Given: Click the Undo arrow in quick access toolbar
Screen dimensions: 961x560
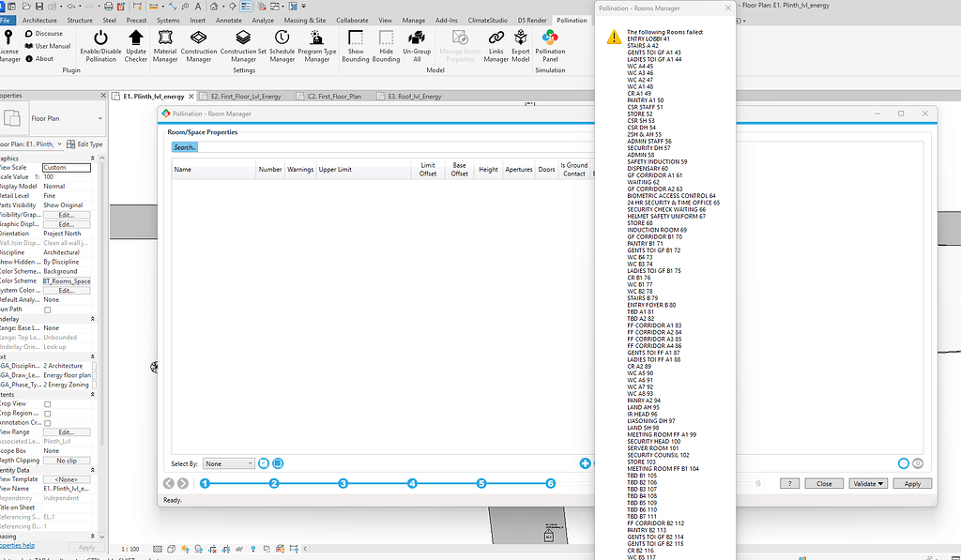Looking at the screenshot, I should pyautogui.click(x=71, y=7).
